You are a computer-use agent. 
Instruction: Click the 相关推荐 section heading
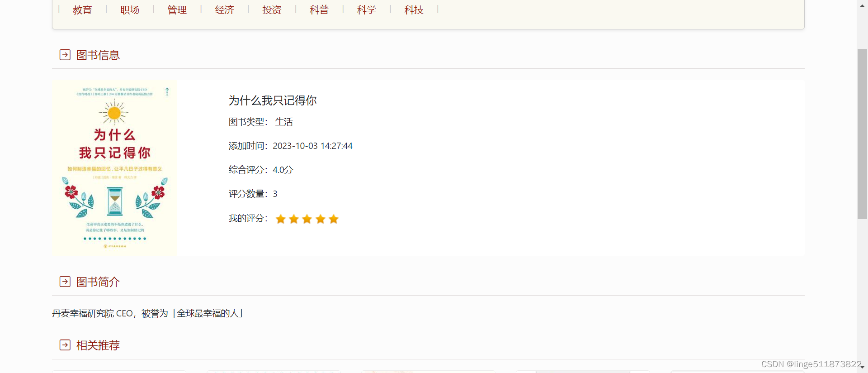(98, 345)
